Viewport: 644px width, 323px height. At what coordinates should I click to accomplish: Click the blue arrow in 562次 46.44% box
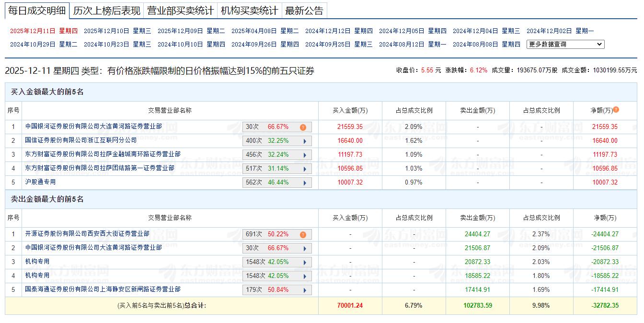[x=304, y=183]
